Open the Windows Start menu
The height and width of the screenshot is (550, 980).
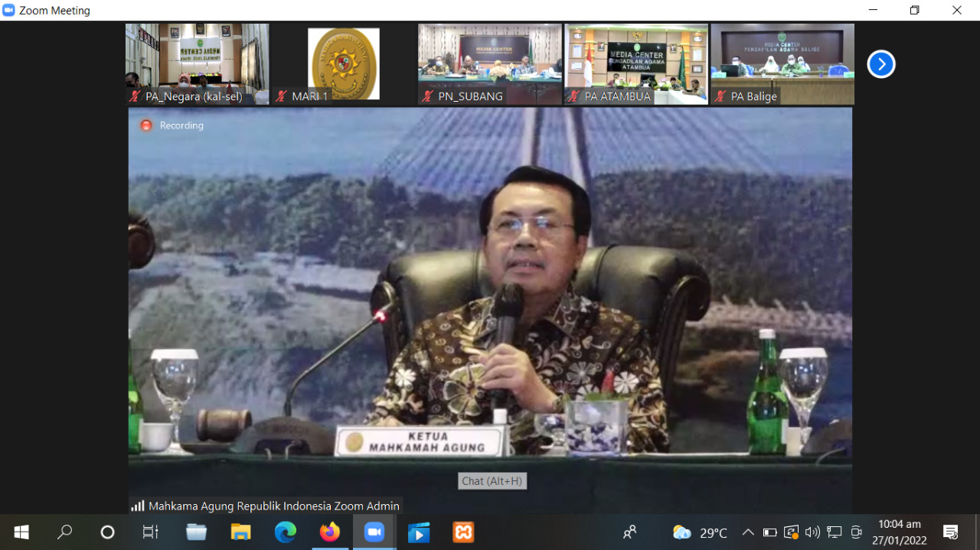tap(21, 532)
